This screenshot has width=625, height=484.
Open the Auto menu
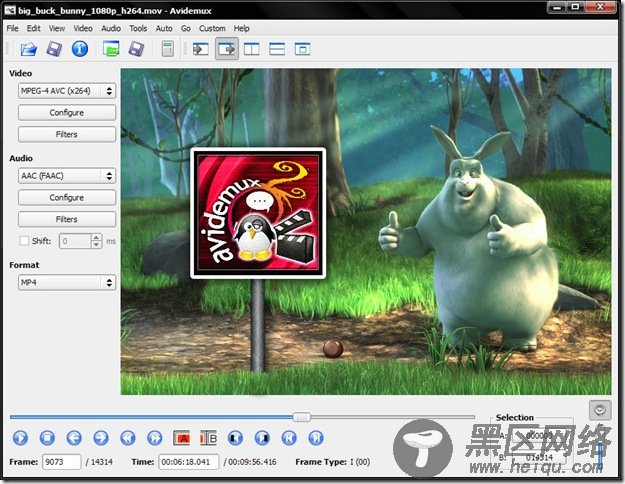pos(164,28)
